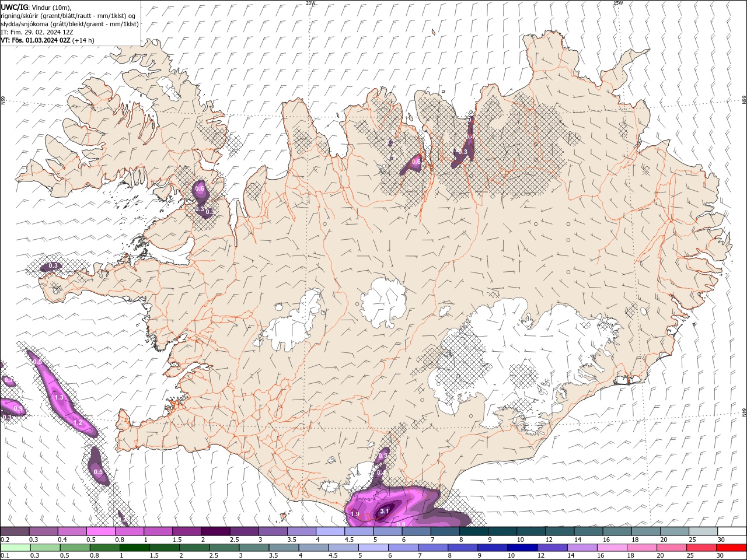This screenshot has height=560, width=747.
Task: Click the '30' label under top legend row
Action: 721,540
